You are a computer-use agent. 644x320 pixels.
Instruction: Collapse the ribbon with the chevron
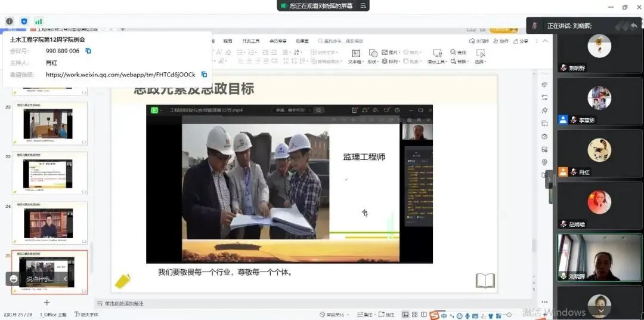pyautogui.click(x=544, y=41)
